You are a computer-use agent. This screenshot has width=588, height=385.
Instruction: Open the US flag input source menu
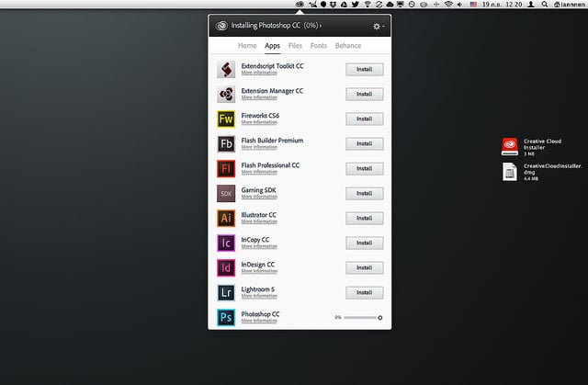click(x=474, y=4)
